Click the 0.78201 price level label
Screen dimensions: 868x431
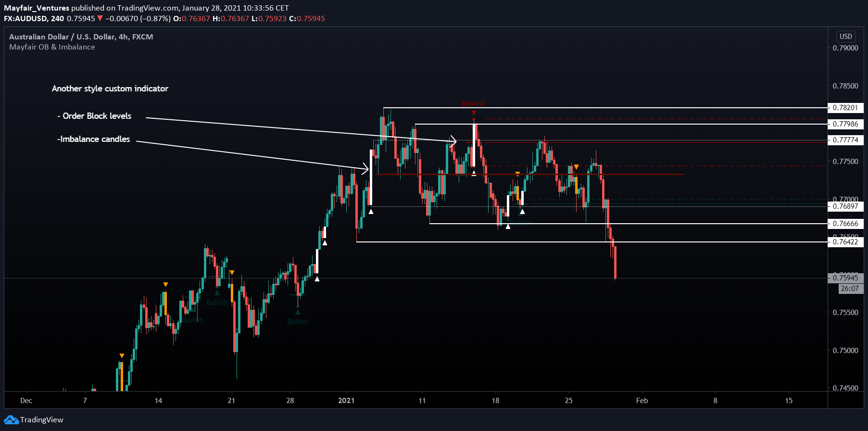pyautogui.click(x=845, y=108)
